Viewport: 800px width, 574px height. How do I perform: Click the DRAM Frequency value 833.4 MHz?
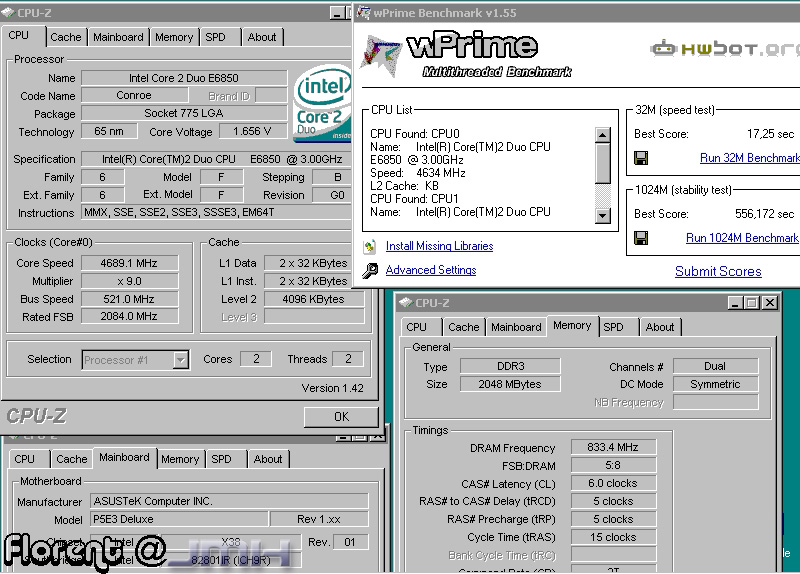[x=613, y=447]
